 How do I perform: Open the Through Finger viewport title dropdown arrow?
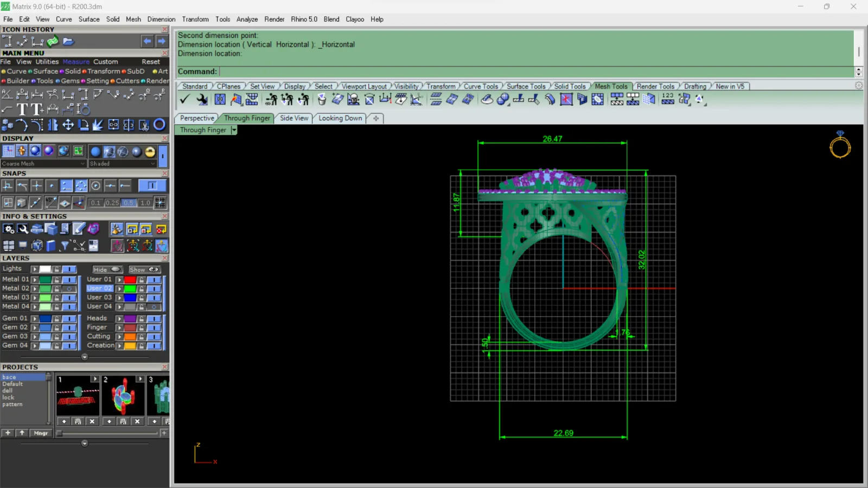click(x=234, y=130)
